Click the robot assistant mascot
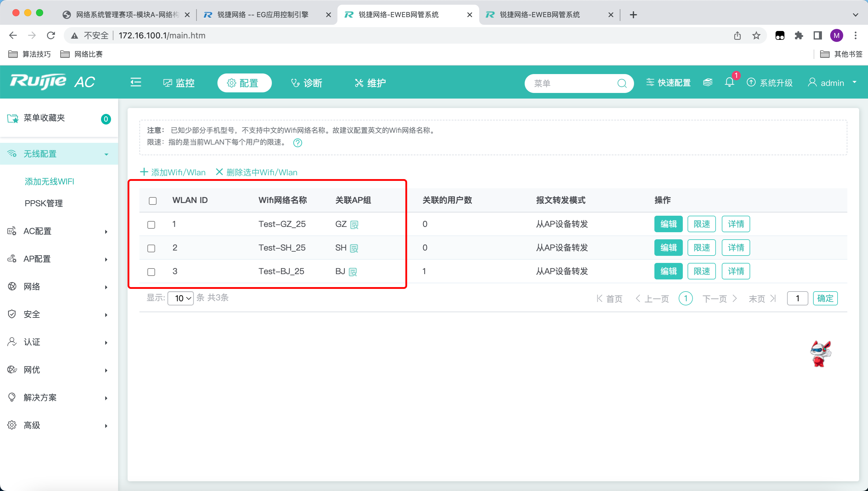 820,354
